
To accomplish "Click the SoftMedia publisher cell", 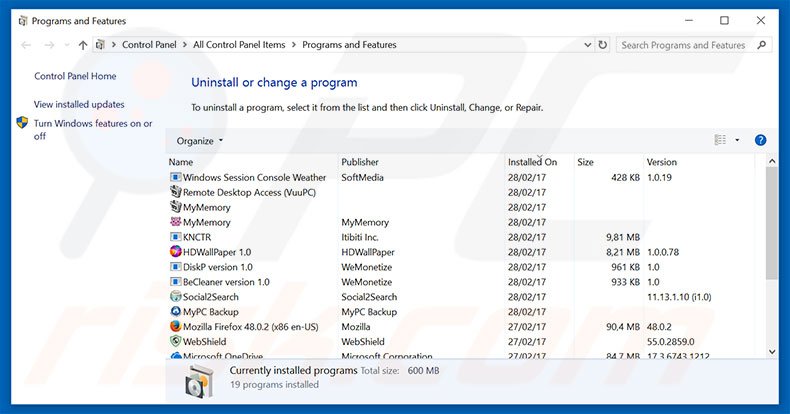I will click(x=362, y=177).
